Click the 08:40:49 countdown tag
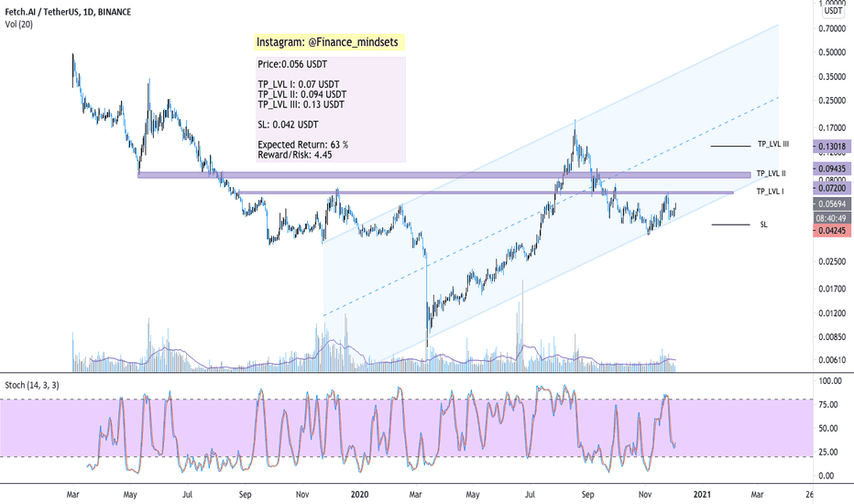 832,218
